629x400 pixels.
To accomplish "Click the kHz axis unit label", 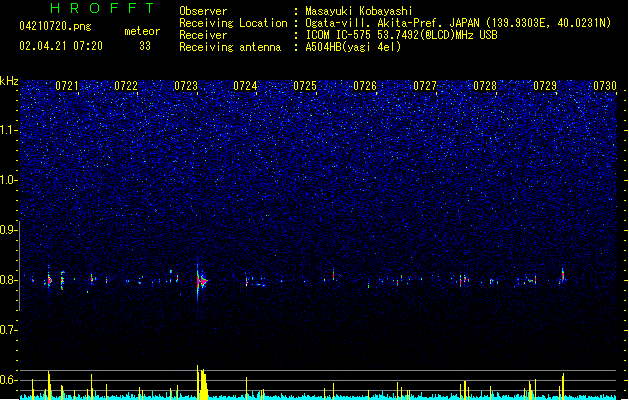I will [x=9, y=81].
